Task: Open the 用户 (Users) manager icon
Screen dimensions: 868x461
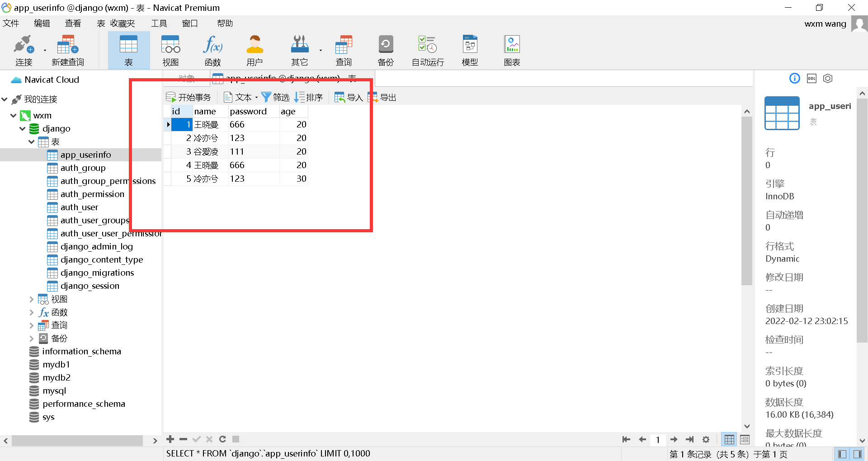Action: point(255,50)
